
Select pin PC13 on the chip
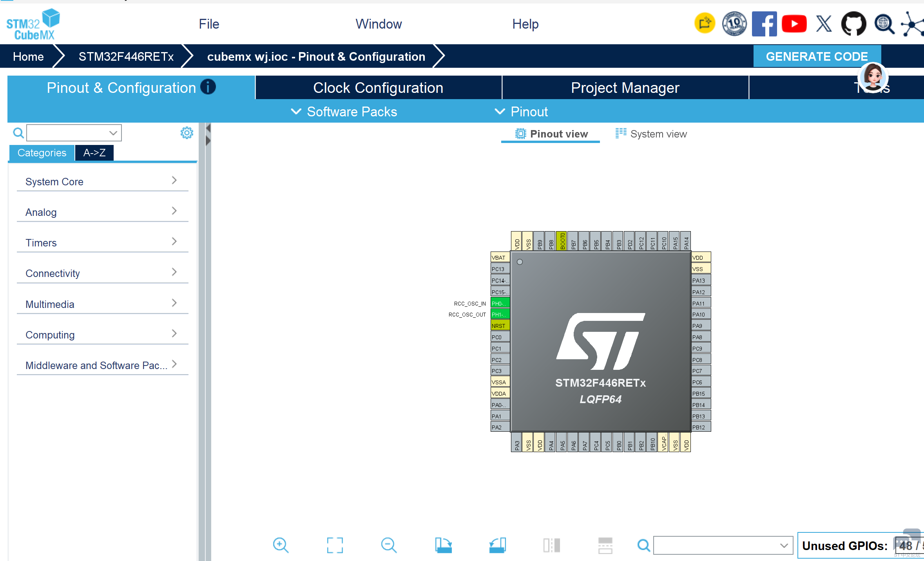pyautogui.click(x=500, y=269)
